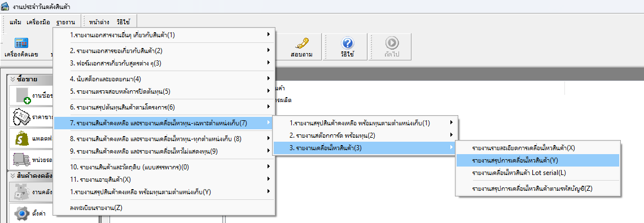Image resolution: width=644 pixels, height=223 pixels.
Task: Click submenu arrow of 4. นับสต็อกและยอดยกมา(4)
Action: [268, 78]
